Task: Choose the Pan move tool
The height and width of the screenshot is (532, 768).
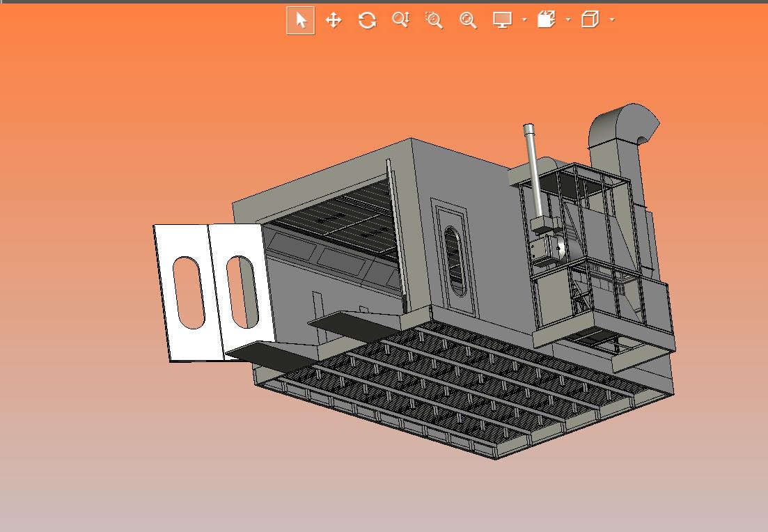Action: (x=334, y=20)
